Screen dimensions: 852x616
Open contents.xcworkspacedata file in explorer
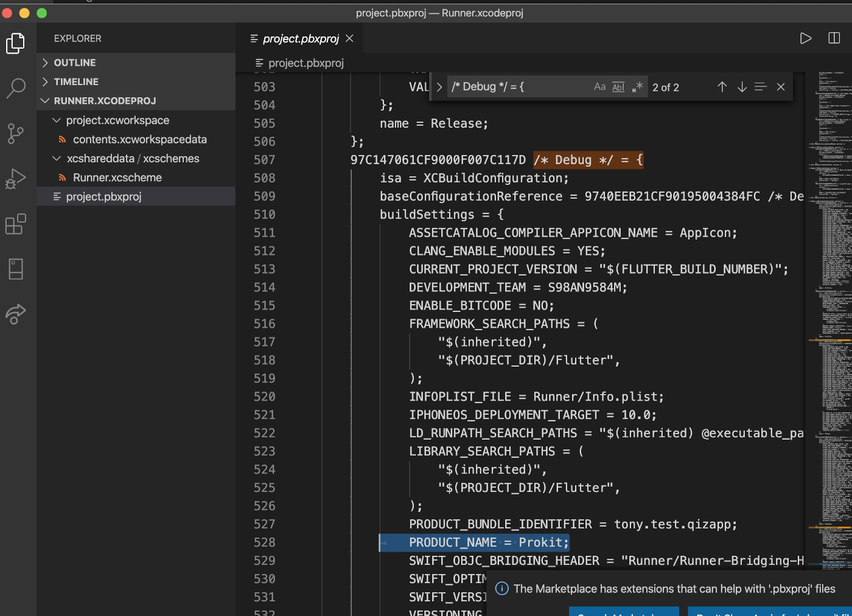coord(139,139)
